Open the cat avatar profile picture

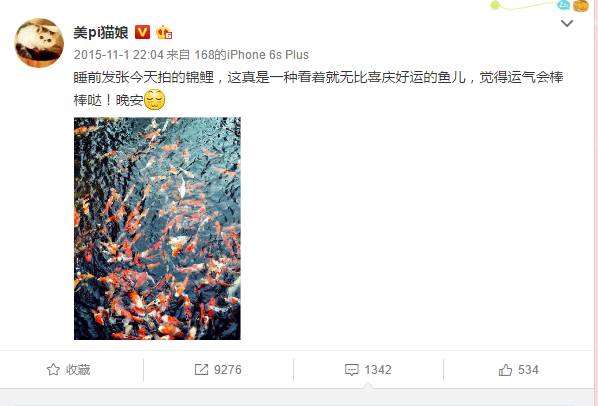pos(39,43)
